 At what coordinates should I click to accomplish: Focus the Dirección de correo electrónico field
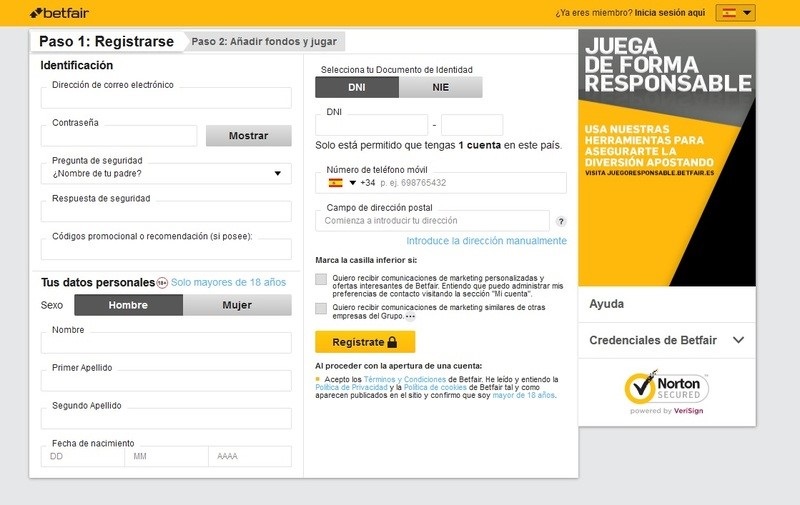(x=166, y=98)
